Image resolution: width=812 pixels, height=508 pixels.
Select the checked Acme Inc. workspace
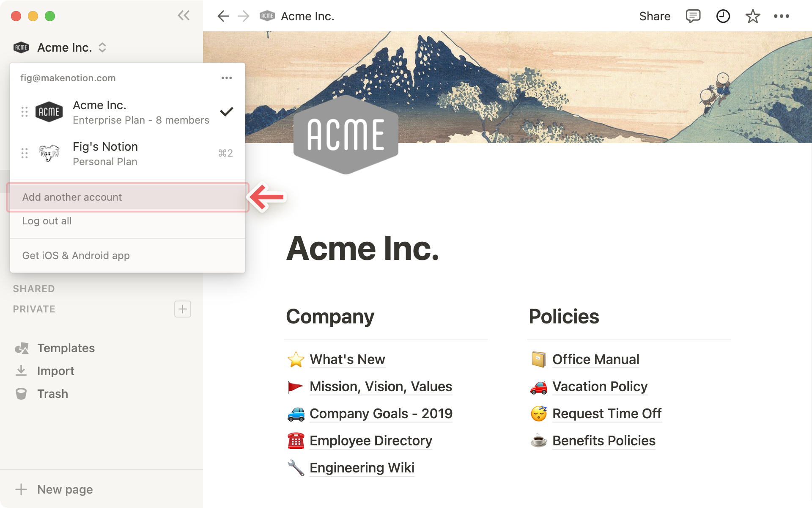pos(127,112)
